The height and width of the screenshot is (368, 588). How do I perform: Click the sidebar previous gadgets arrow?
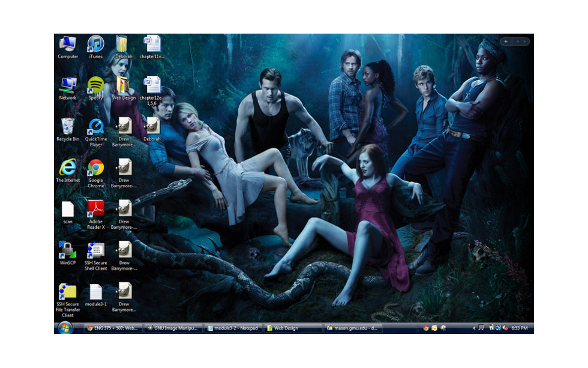517,41
